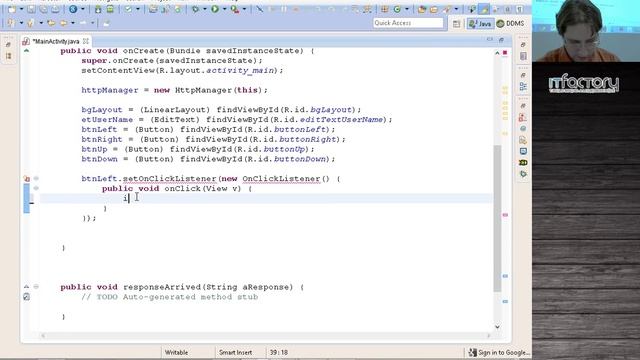Click the error marker beside btnLeft.setOnClickListener

click(27, 179)
